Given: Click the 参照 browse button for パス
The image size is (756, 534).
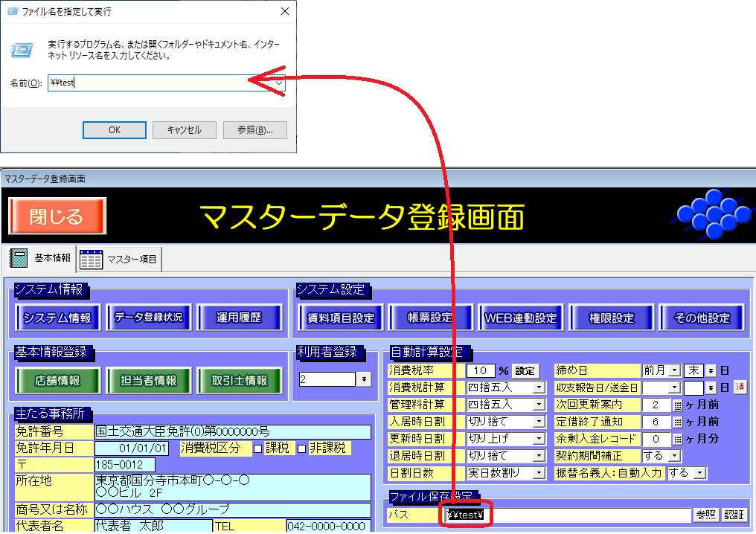Looking at the screenshot, I should coord(706,515).
